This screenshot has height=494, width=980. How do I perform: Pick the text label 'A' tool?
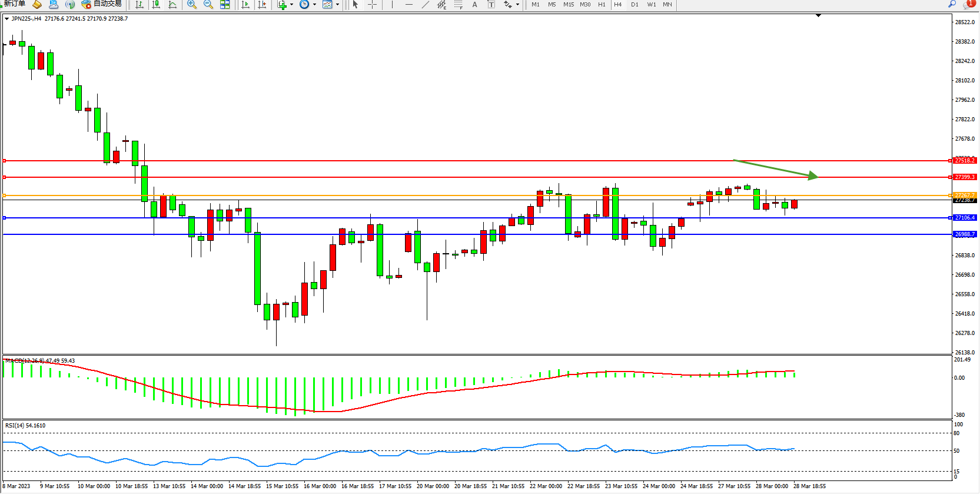tap(474, 5)
